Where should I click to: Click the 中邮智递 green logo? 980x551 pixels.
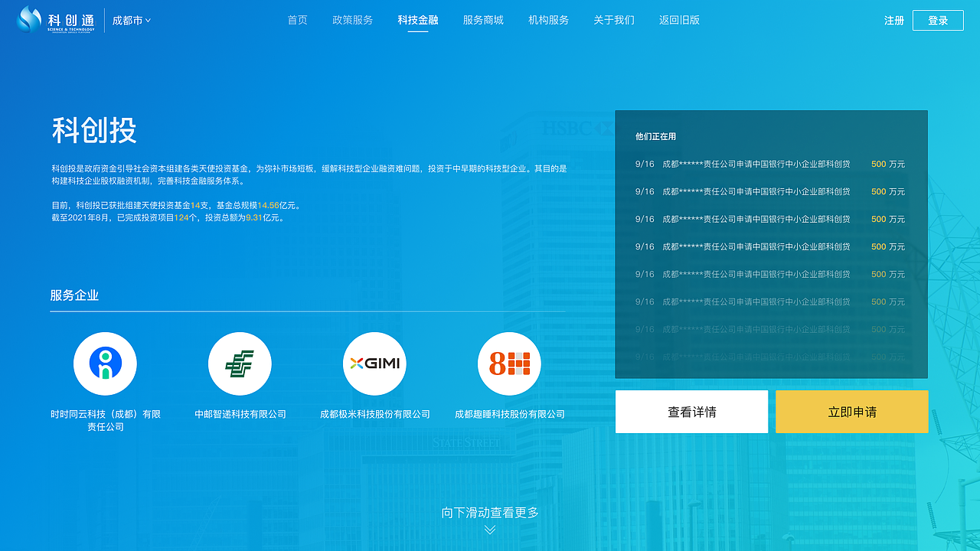click(240, 364)
